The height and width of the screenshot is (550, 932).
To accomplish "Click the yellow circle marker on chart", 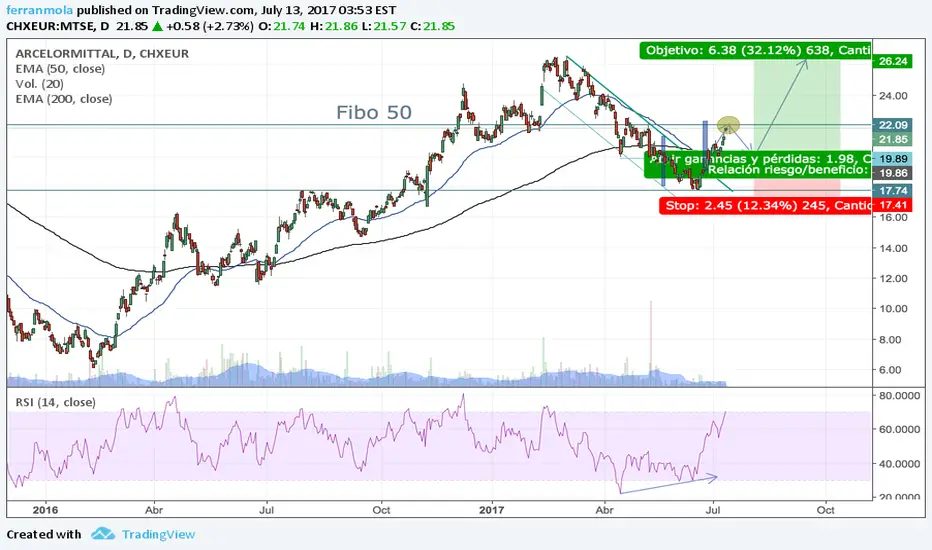I will 728,125.
